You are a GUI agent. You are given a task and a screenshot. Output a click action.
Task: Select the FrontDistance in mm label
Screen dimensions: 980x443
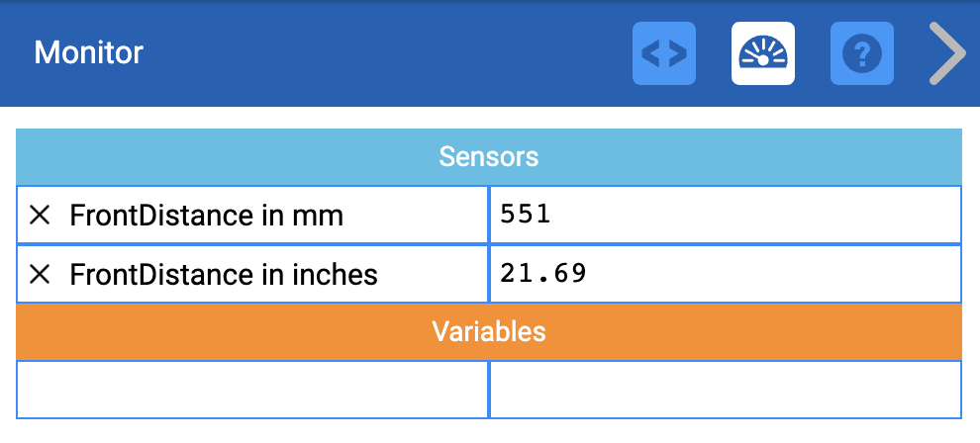[206, 216]
